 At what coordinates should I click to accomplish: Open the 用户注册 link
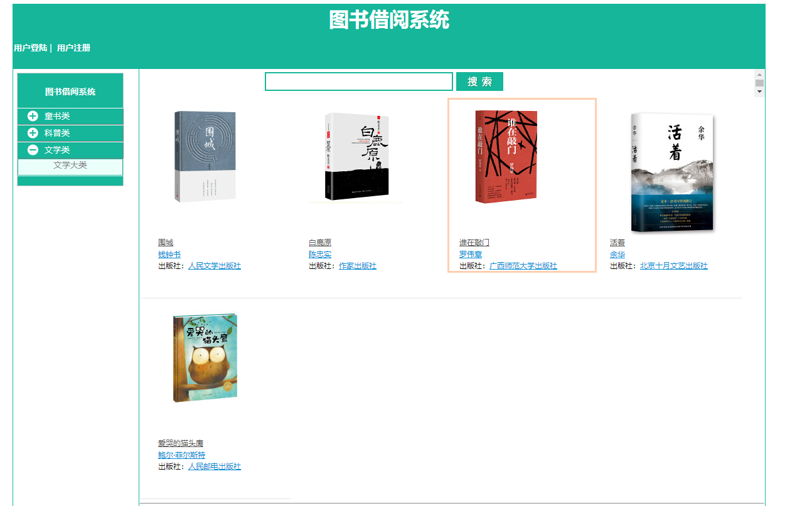click(73, 48)
